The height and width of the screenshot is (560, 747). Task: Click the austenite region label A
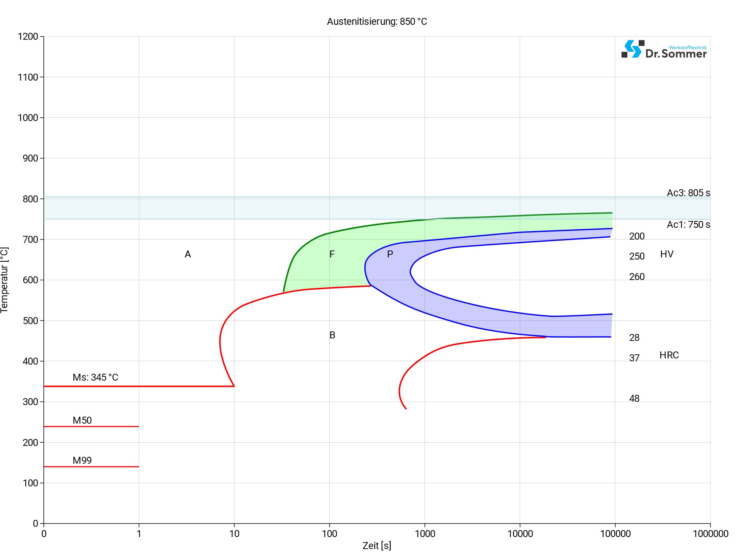click(x=187, y=254)
